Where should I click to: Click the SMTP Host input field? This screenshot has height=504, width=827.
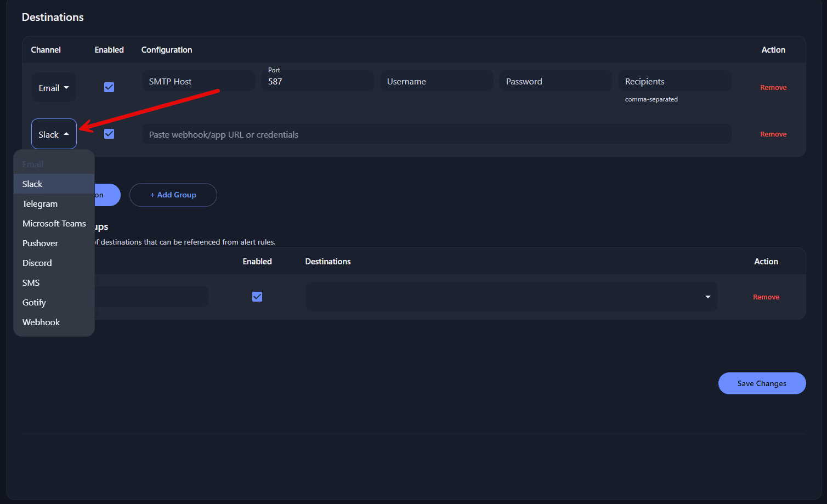[199, 80]
